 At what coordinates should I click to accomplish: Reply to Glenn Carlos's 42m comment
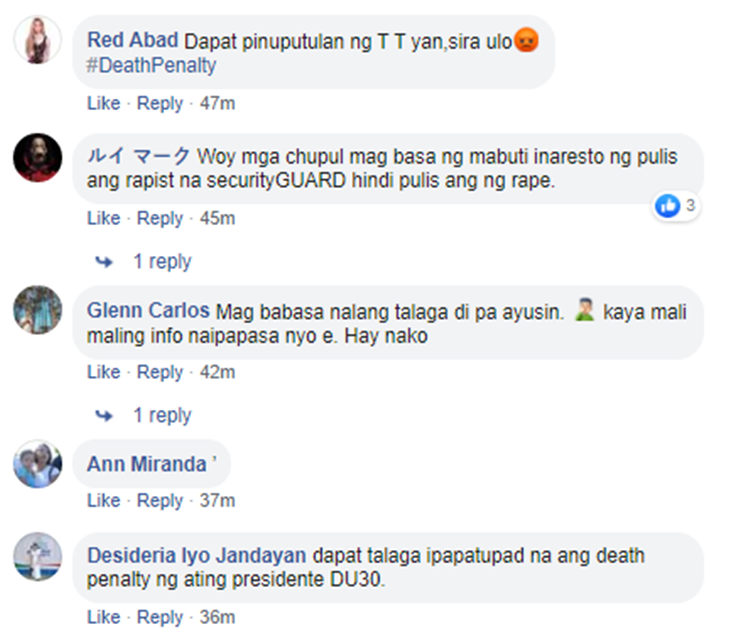pos(160,372)
